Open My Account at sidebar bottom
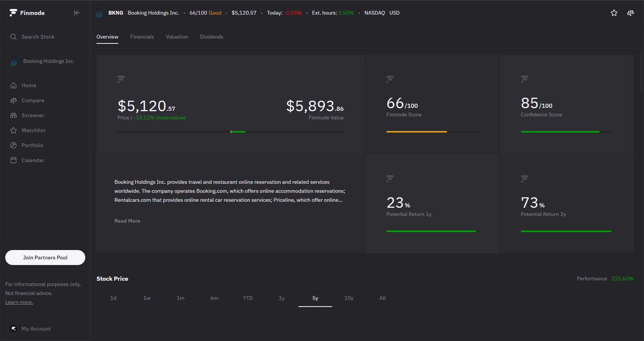 pyautogui.click(x=36, y=329)
